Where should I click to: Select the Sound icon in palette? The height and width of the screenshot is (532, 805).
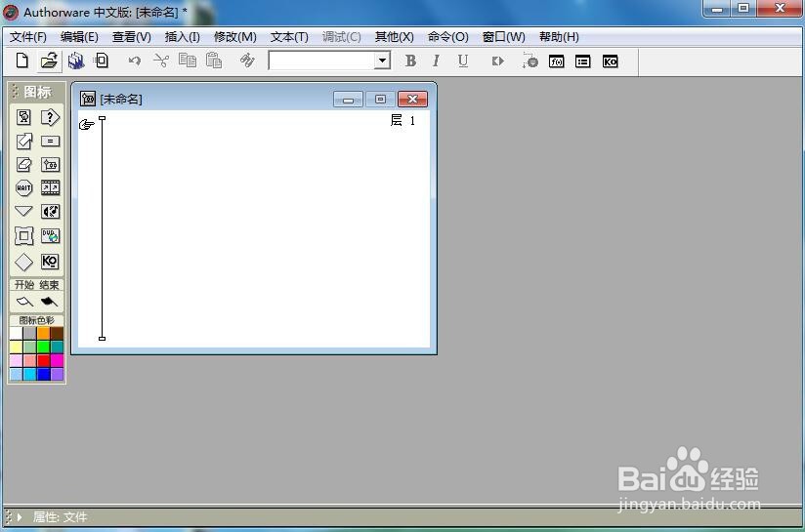[x=50, y=212]
